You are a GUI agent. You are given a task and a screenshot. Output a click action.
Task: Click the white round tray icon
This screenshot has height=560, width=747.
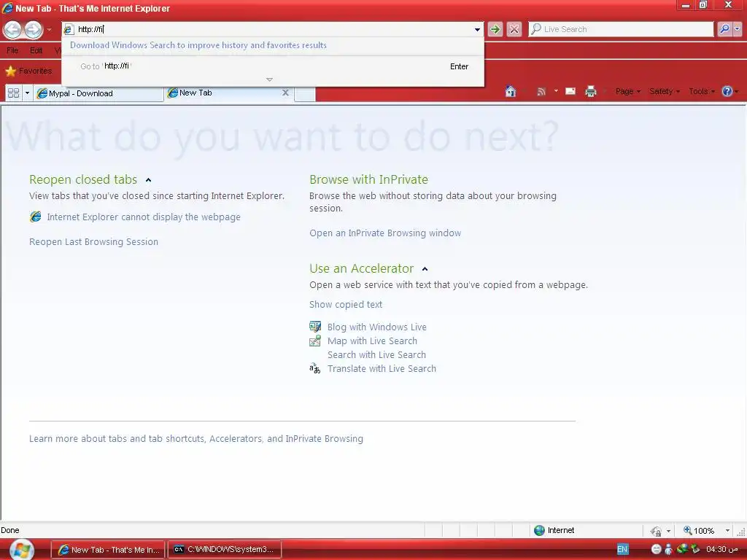(656, 549)
